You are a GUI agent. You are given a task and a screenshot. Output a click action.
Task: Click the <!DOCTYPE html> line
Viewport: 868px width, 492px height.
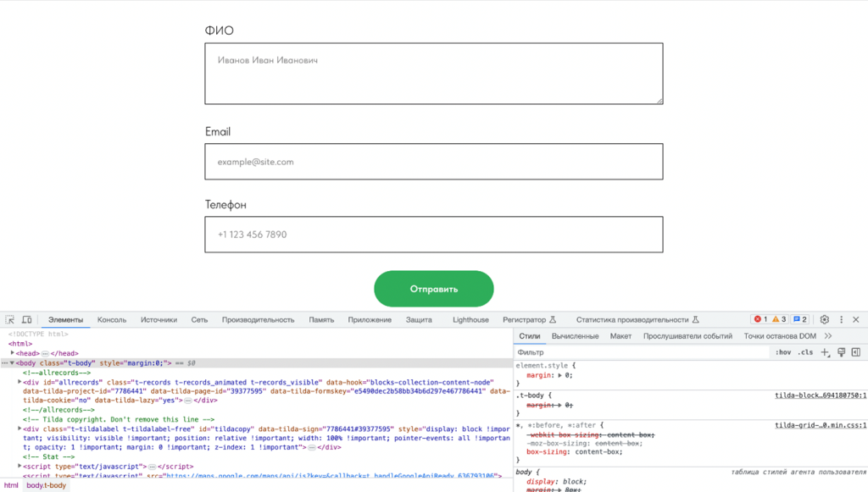coord(38,334)
